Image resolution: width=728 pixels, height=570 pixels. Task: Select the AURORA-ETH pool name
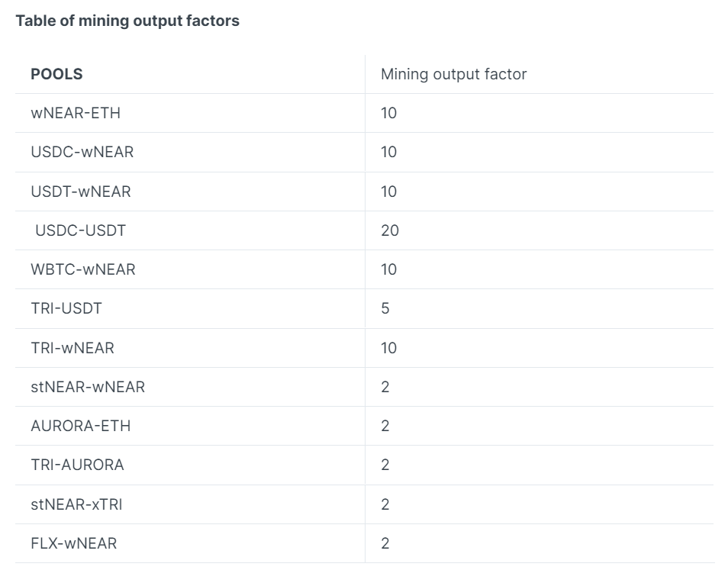[81, 427]
